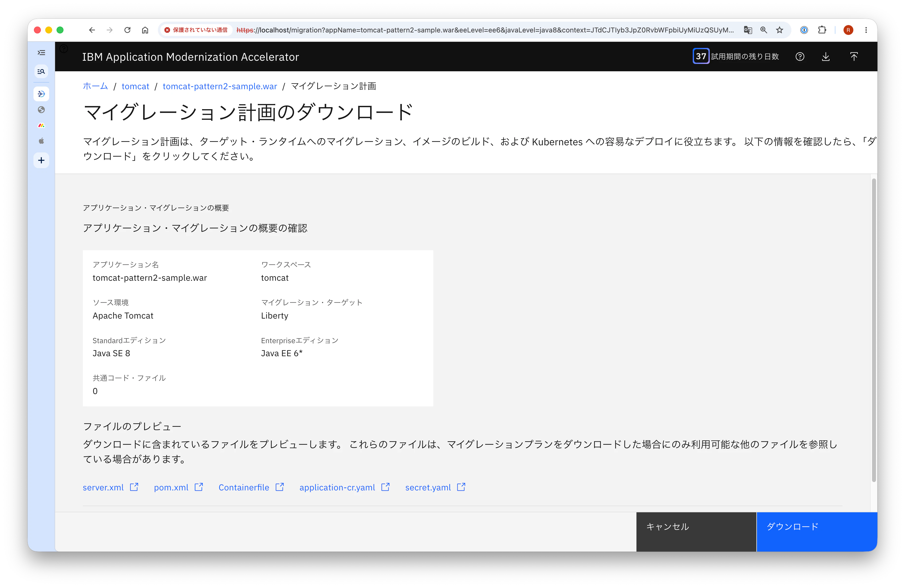Image resolution: width=905 pixels, height=588 pixels.
Task: Open the 1Password extension icon
Action: click(x=804, y=30)
